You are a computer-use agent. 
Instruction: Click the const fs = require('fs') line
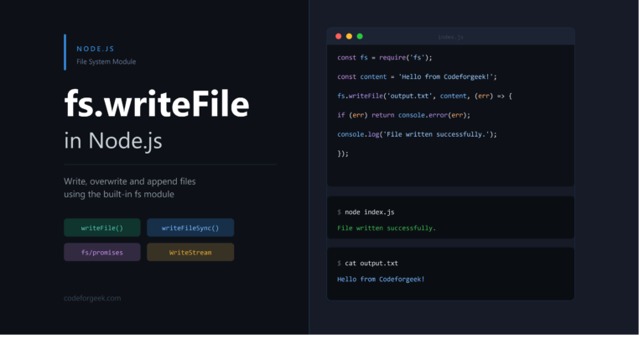coord(384,58)
